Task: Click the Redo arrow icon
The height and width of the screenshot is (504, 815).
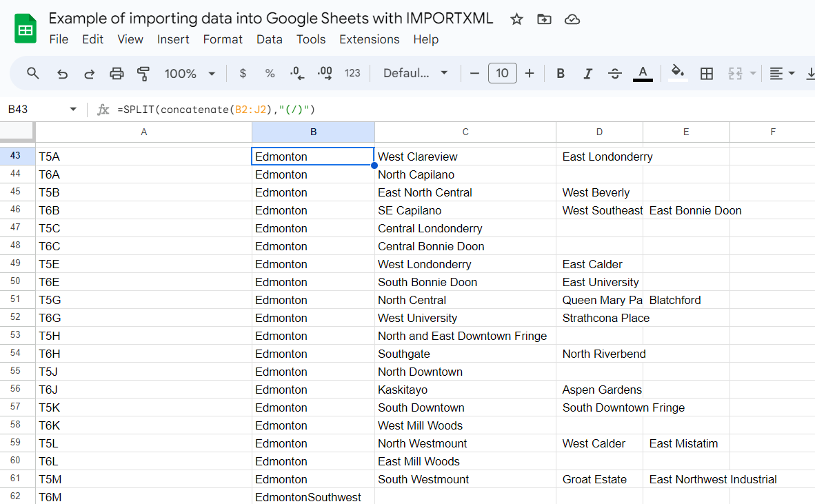Action: (x=89, y=74)
